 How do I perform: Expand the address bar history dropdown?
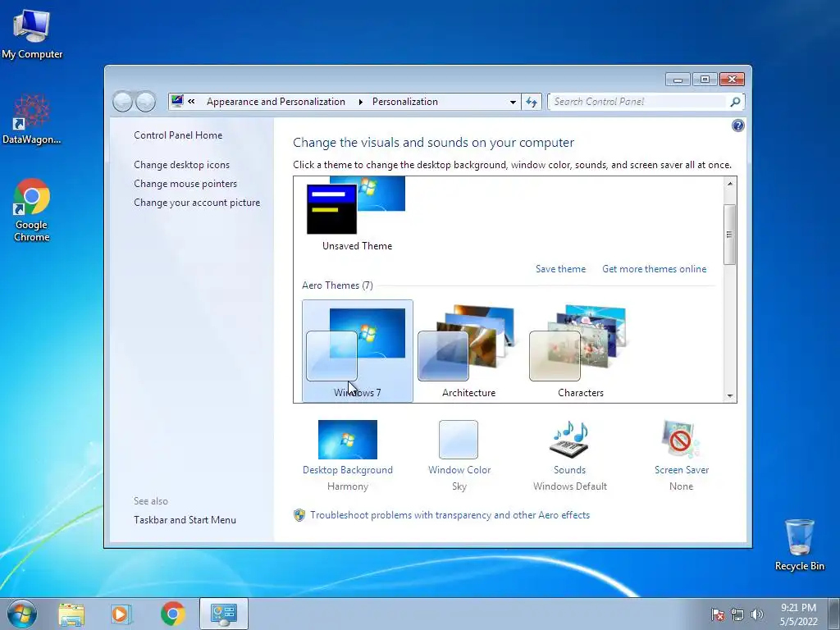click(x=513, y=102)
